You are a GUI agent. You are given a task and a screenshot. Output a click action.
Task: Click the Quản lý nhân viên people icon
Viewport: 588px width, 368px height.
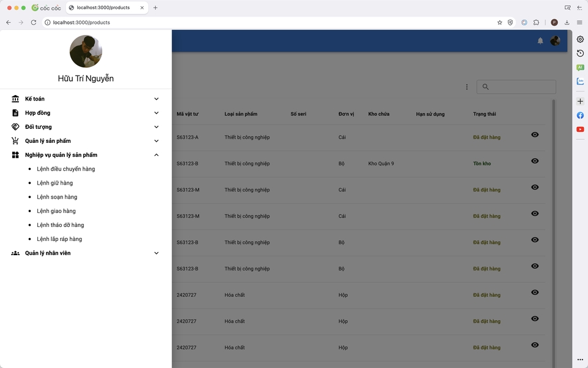tap(15, 253)
